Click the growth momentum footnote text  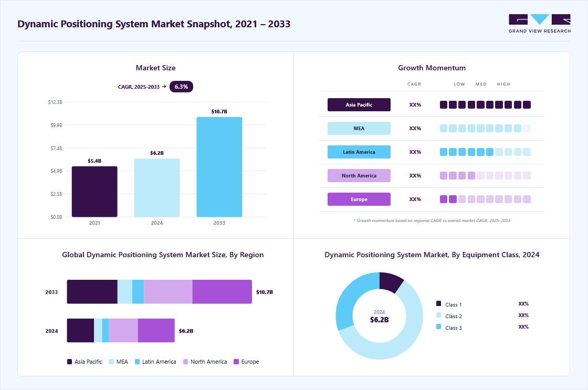click(x=432, y=220)
